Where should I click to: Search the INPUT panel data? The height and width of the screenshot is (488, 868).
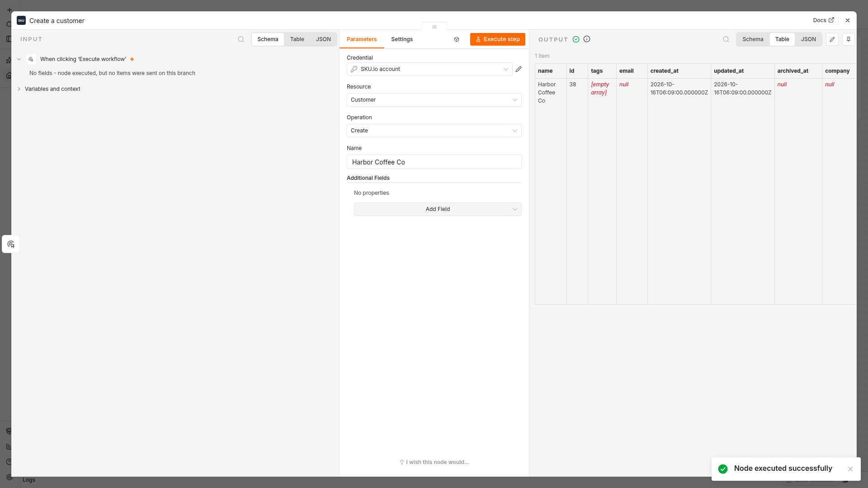[x=241, y=39]
